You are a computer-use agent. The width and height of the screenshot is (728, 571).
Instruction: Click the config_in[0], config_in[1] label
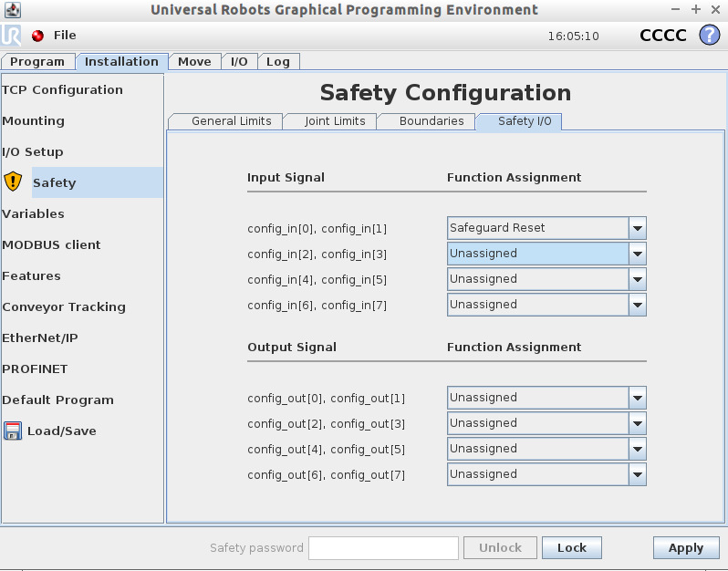click(x=317, y=229)
